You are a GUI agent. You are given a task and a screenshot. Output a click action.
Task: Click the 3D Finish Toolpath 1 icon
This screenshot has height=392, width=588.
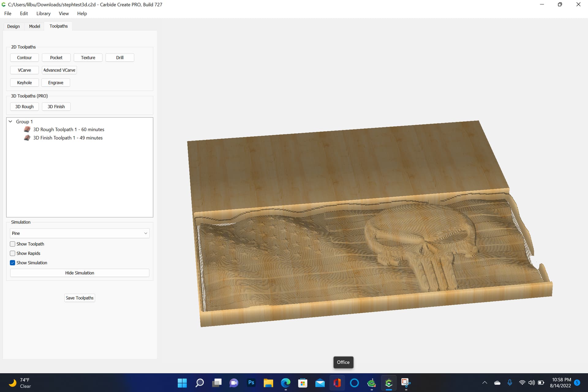27,138
